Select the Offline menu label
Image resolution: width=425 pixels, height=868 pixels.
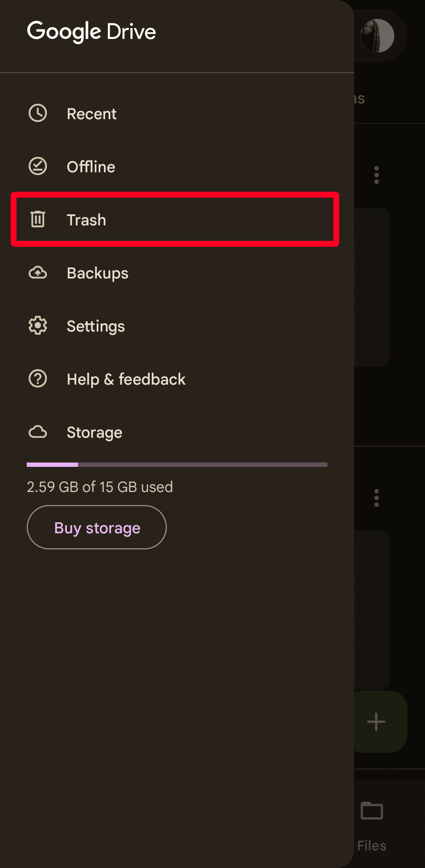(x=91, y=167)
